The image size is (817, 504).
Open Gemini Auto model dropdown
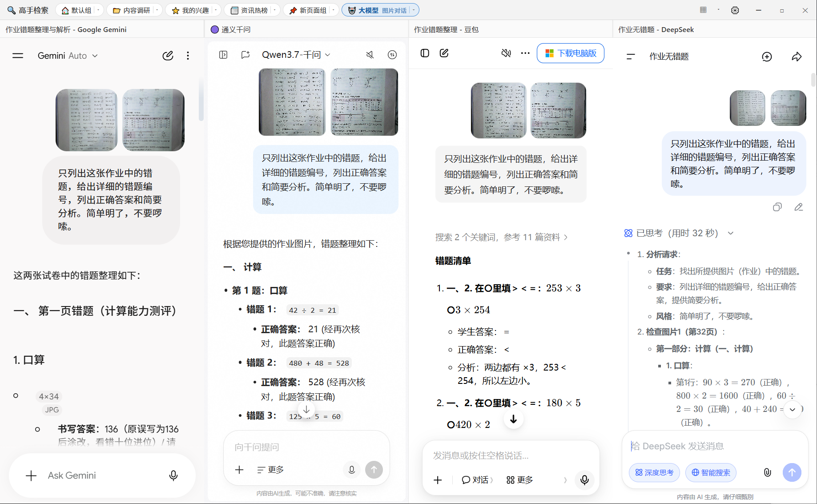pyautogui.click(x=68, y=56)
